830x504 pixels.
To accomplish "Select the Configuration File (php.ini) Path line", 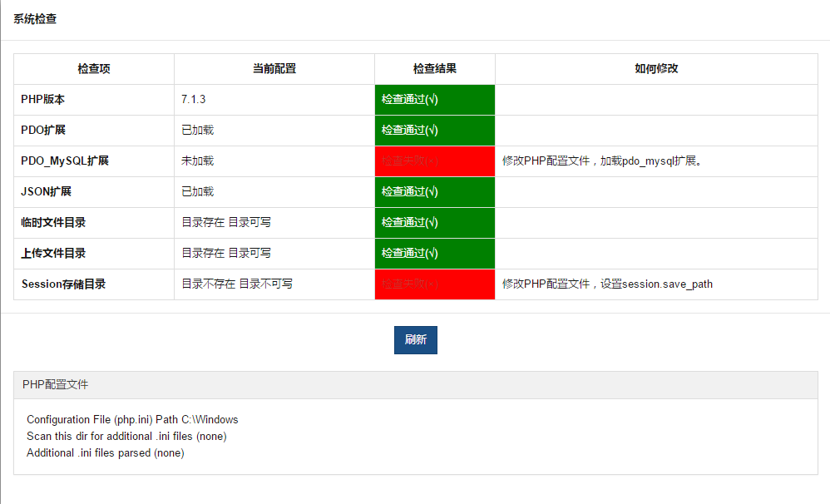I will [x=132, y=420].
